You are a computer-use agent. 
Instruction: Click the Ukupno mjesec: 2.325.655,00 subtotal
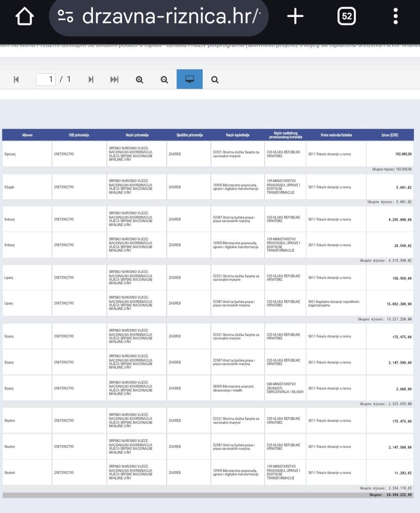click(x=385, y=404)
